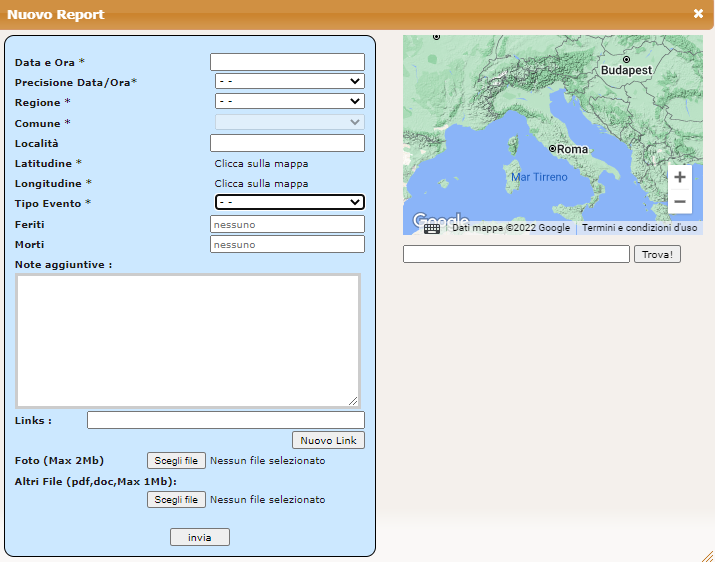Zoom in on the map

680,177
